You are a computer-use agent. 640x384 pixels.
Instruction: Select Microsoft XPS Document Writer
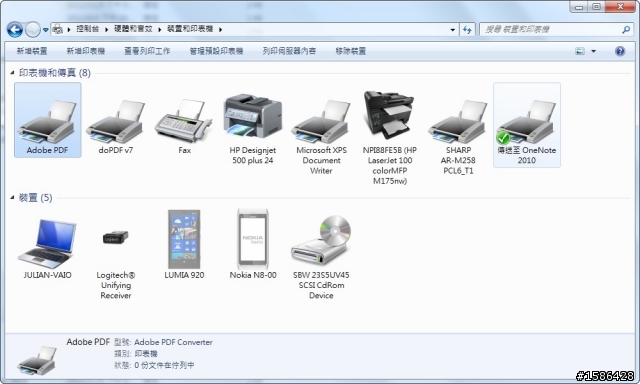click(x=321, y=121)
